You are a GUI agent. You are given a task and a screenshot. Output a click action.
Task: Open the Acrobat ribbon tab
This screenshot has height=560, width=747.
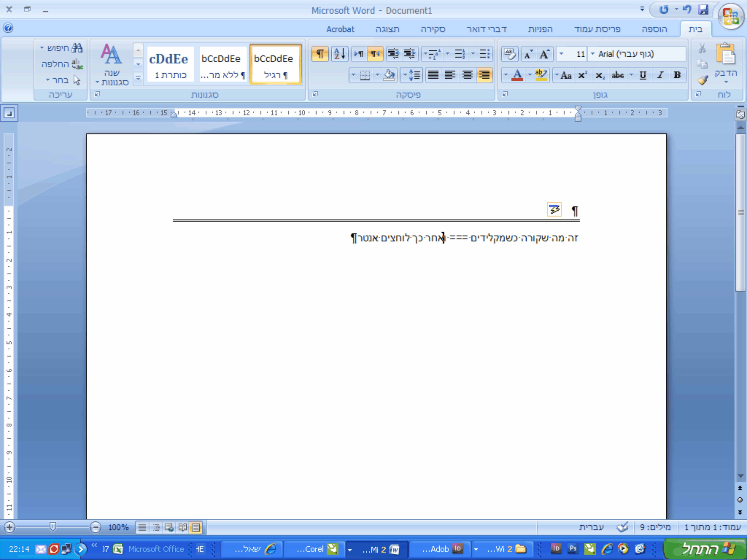coord(340,29)
